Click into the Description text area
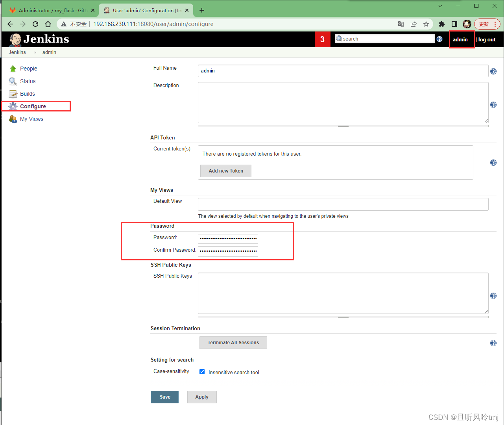Screen dimensions: 504x425 (x=343, y=102)
